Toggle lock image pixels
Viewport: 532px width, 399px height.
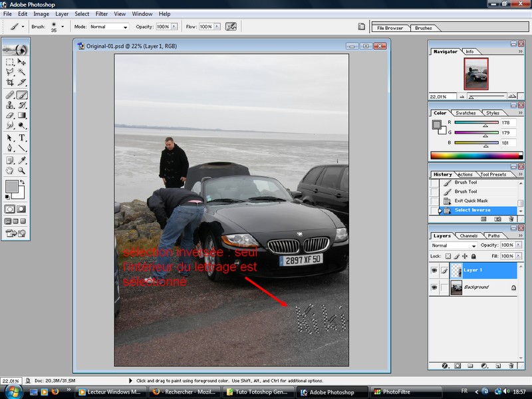pyautogui.click(x=457, y=256)
